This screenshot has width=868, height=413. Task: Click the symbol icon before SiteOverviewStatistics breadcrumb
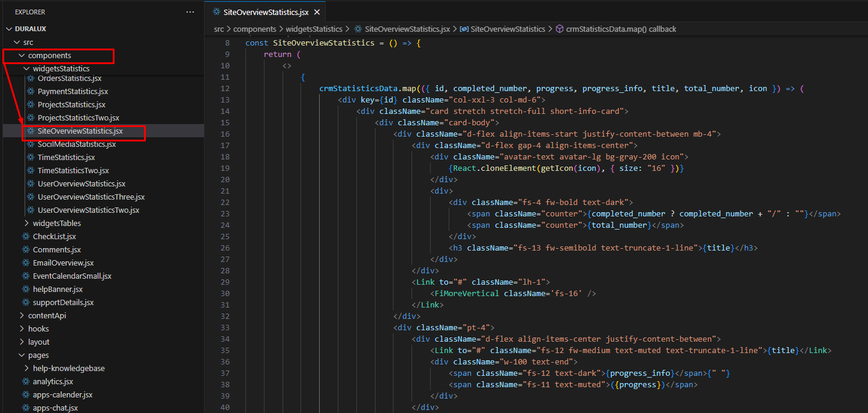464,29
